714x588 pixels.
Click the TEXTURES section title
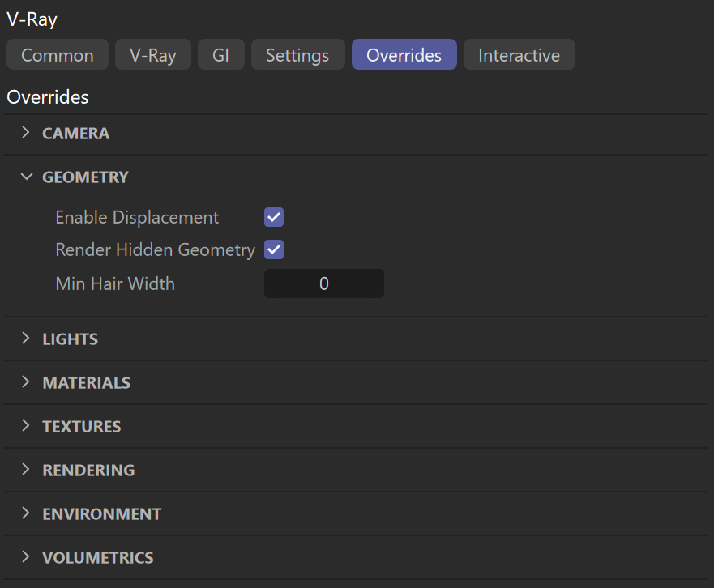[x=82, y=427]
